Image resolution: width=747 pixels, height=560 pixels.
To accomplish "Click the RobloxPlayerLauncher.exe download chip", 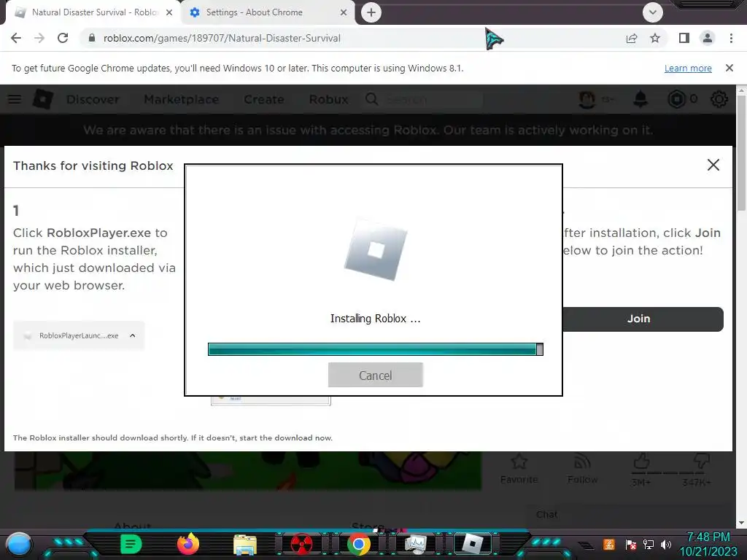I will click(x=79, y=335).
